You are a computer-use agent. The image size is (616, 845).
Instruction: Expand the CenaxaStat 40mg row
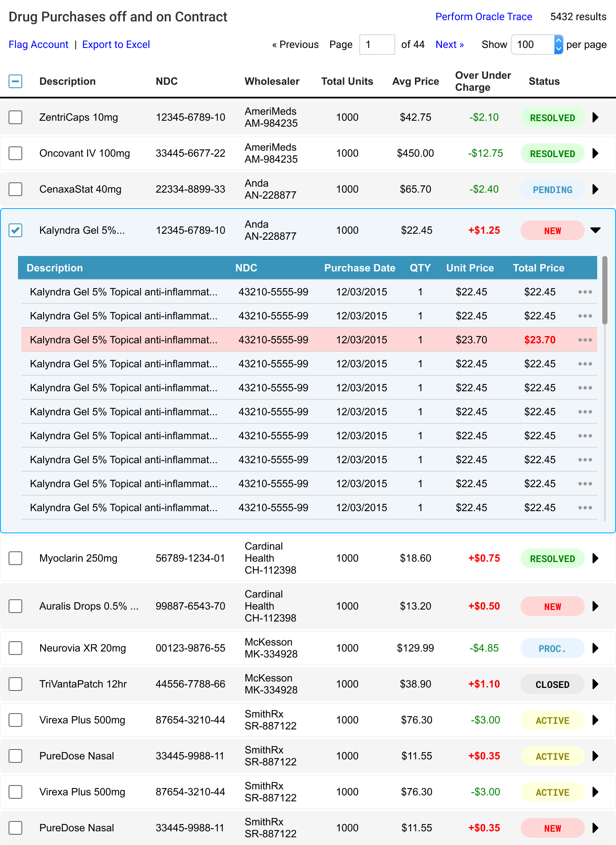click(595, 189)
